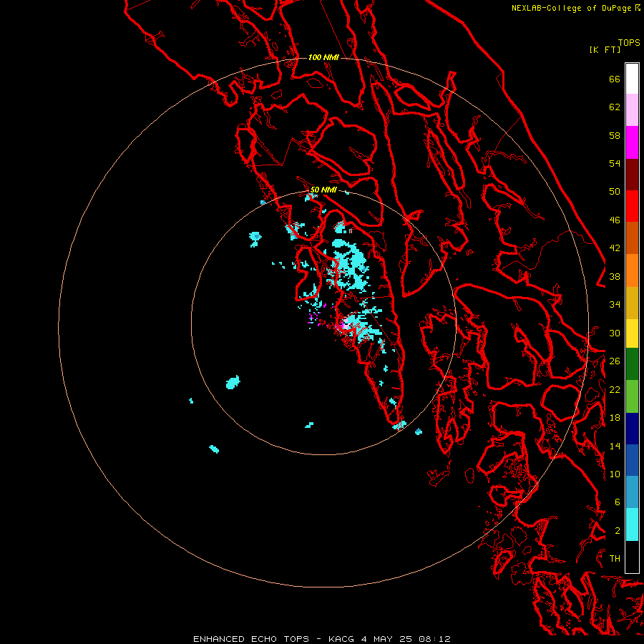The image size is (644, 644).
Task: Click the yellow 30 kft legend swatch
Action: (632, 333)
